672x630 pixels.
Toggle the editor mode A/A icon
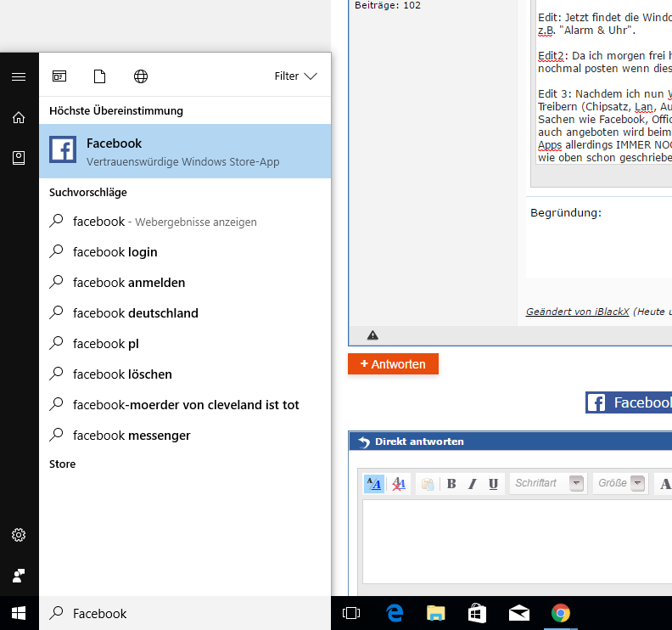(373, 484)
